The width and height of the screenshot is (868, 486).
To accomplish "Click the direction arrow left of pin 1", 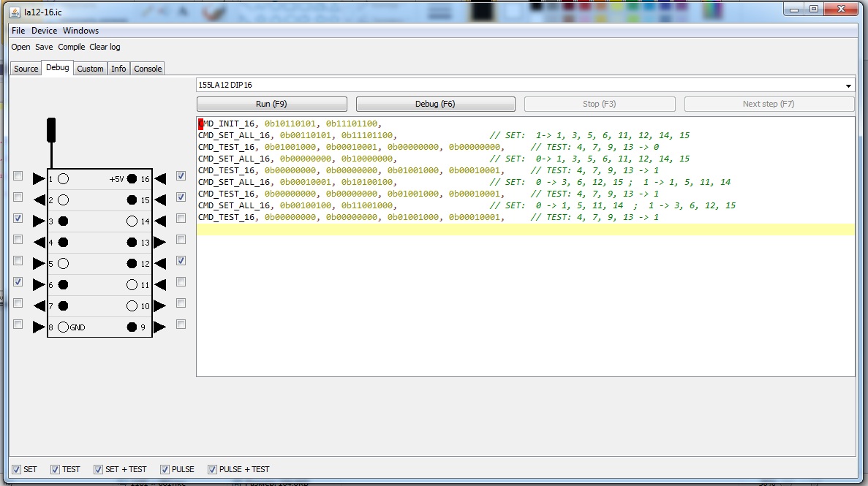I will pyautogui.click(x=39, y=178).
